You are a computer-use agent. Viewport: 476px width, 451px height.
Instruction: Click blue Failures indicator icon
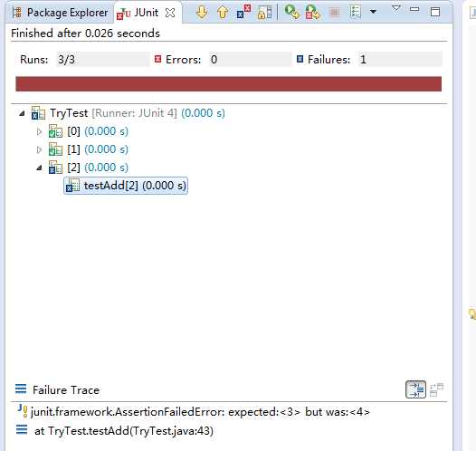pos(300,59)
